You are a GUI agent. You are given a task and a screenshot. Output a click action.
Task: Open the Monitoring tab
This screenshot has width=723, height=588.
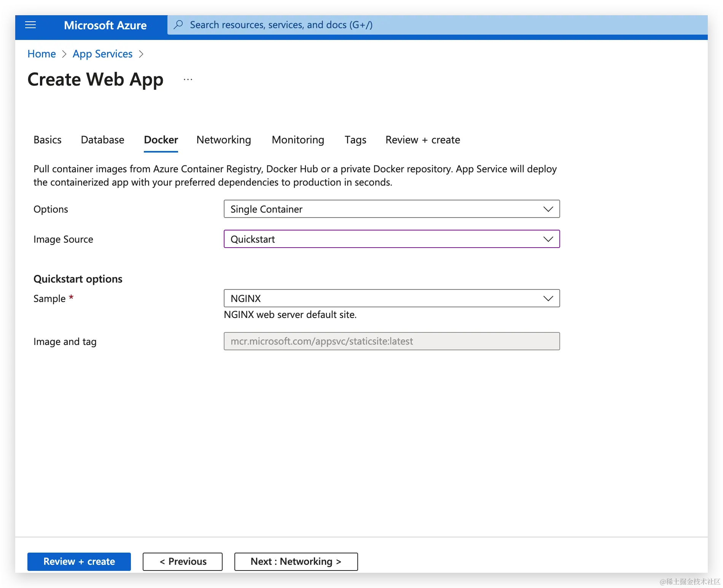pos(298,140)
